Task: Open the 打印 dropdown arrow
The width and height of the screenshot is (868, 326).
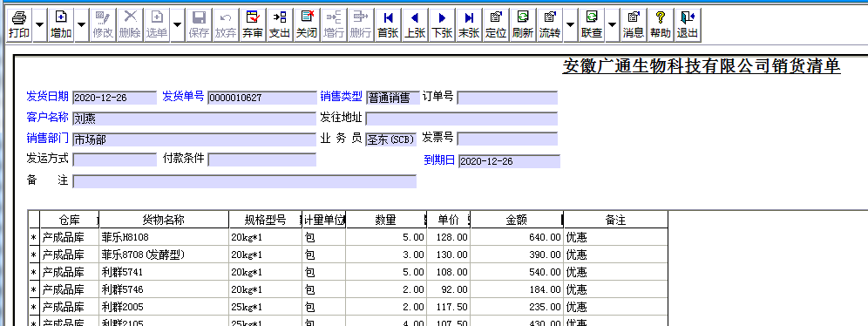Action: [39, 25]
